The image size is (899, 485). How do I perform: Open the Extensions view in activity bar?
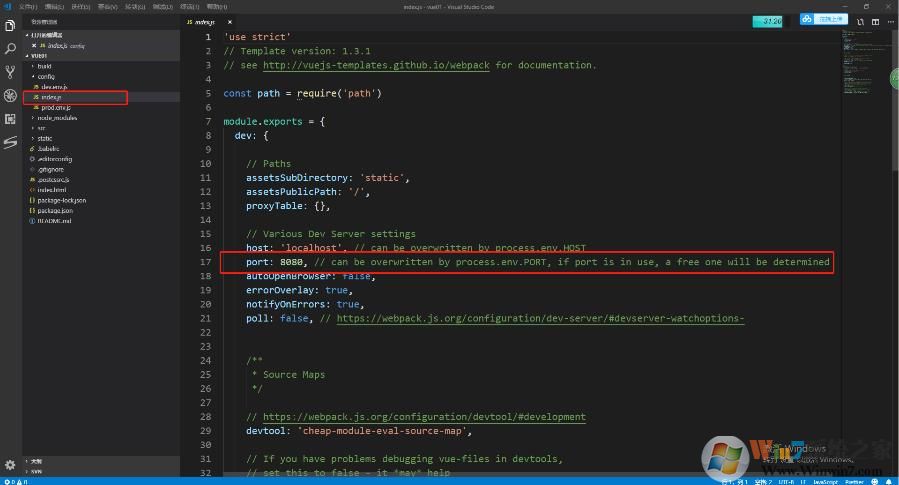[10, 119]
